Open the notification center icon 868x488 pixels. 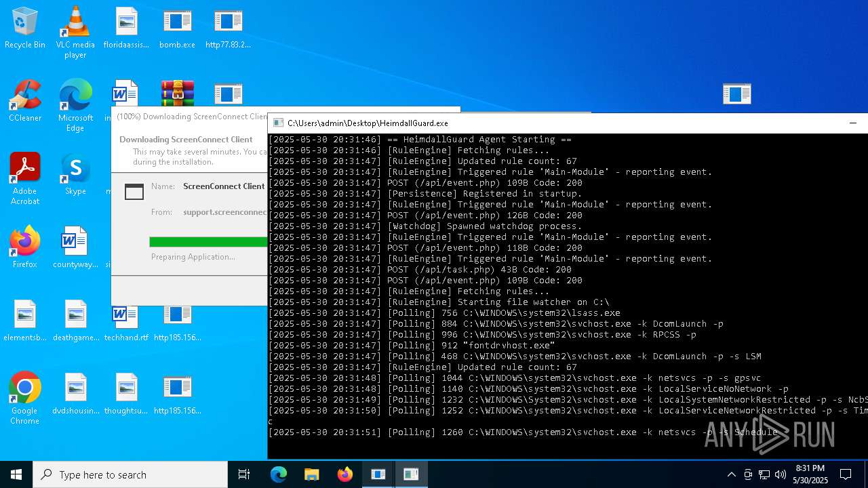(846, 474)
